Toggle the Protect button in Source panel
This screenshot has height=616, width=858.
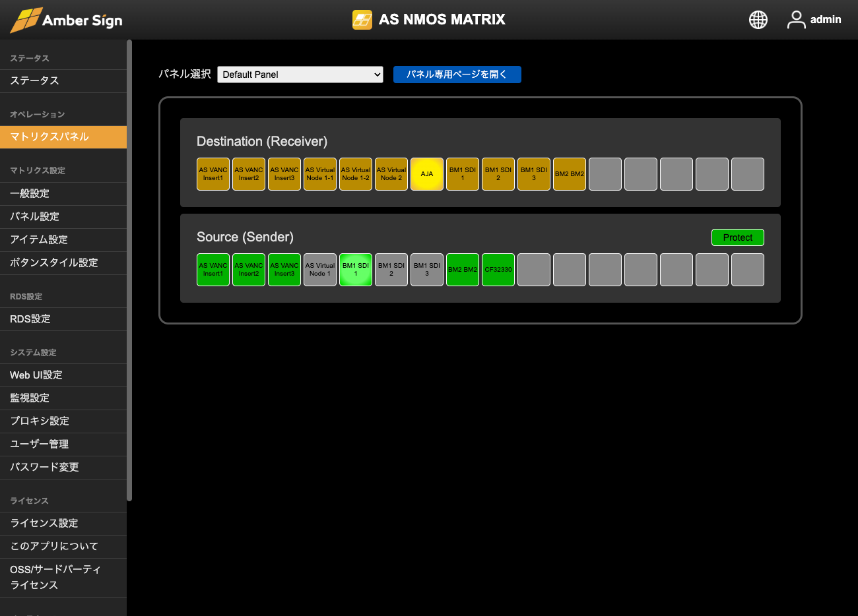point(737,237)
